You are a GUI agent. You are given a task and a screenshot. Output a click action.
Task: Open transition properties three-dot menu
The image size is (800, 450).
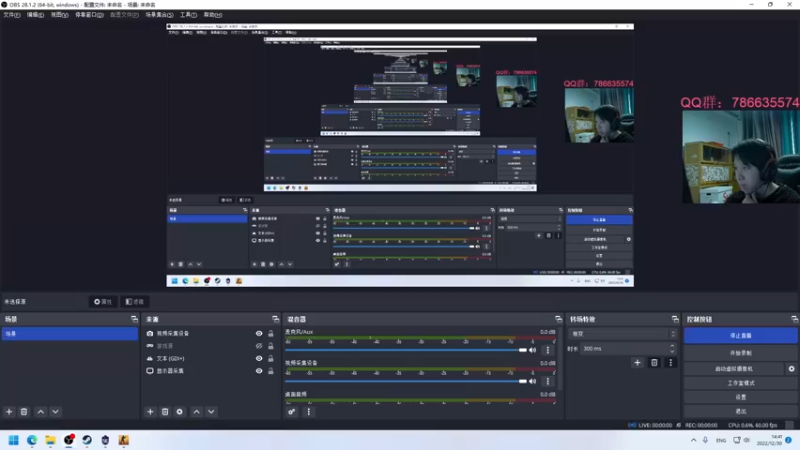coord(670,363)
